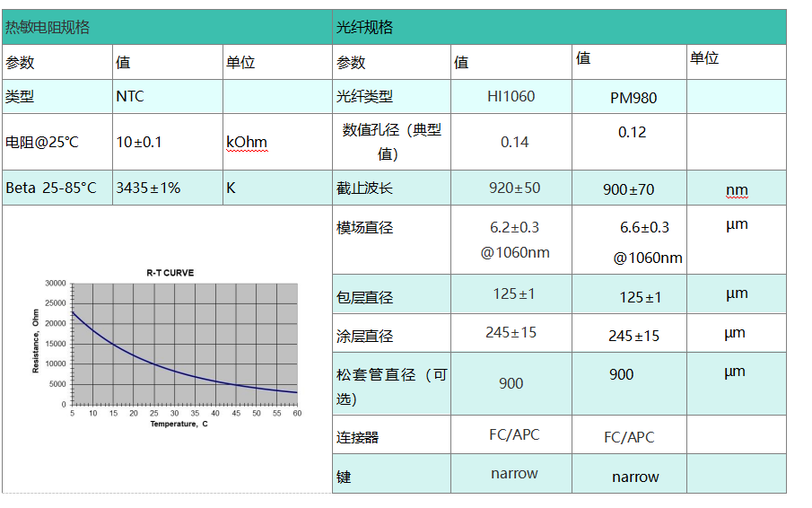Click the R-T CURVE chart image

167,346
